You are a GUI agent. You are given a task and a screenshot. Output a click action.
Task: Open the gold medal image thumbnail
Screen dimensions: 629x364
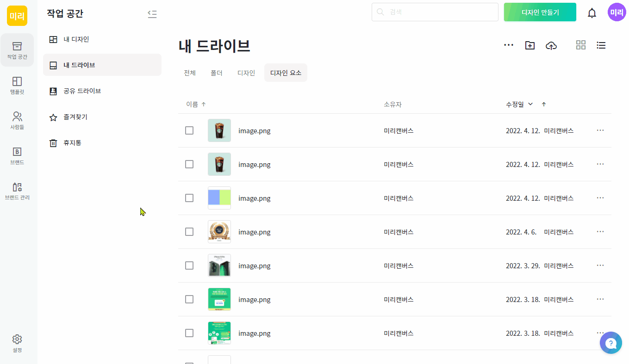click(x=219, y=232)
